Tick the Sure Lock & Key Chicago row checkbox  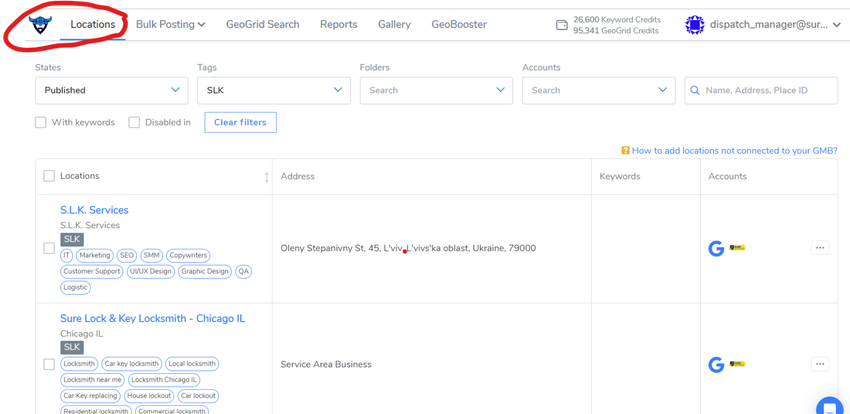pyautogui.click(x=49, y=364)
